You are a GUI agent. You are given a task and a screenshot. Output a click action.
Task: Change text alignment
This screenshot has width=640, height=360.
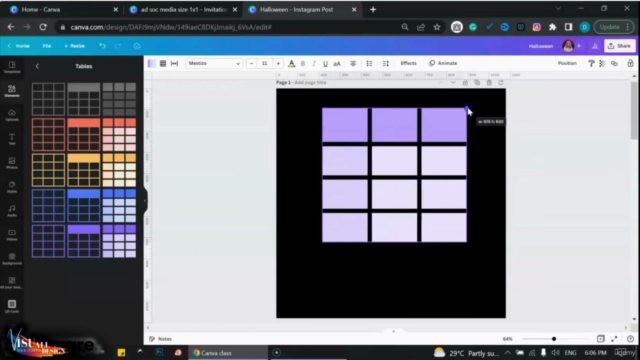[353, 63]
